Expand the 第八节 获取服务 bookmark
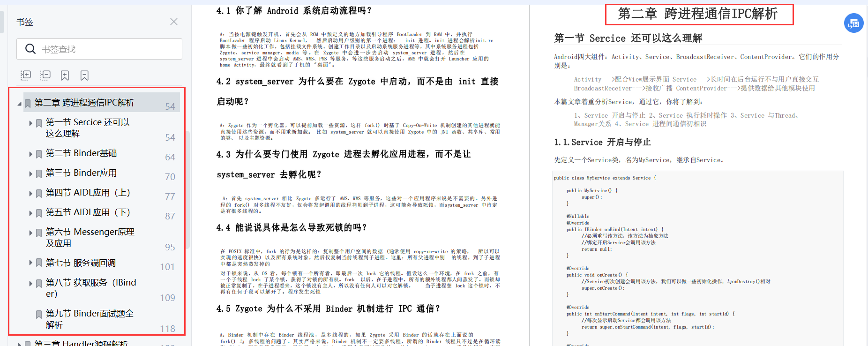 (x=31, y=284)
